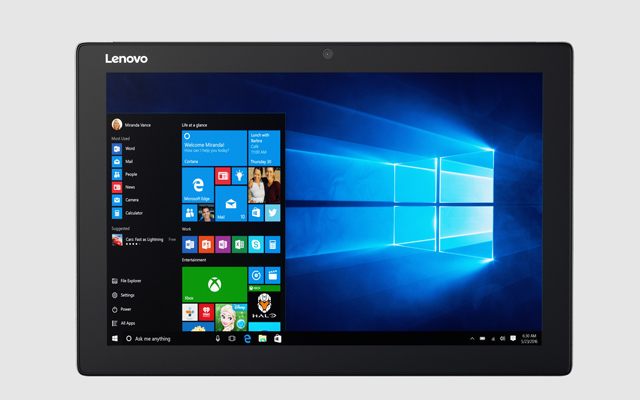
Task: Open the Mail tile showing 10 messages
Action: (231, 204)
